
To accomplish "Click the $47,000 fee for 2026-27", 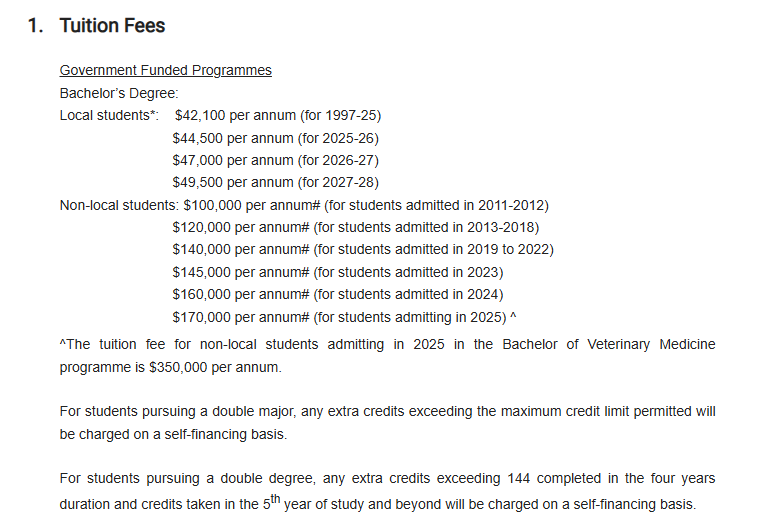I will 275,160.
